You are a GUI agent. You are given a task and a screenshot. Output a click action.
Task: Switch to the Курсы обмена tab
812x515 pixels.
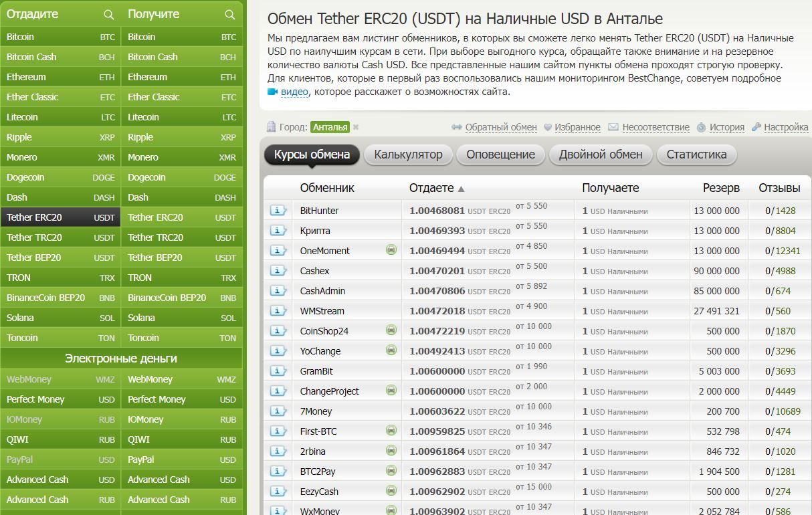point(312,154)
